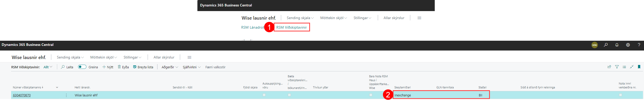Click Dynamics 365 Business Central title lower bar
Image resolution: width=644 pixels, height=100 pixels.
pos(28,45)
